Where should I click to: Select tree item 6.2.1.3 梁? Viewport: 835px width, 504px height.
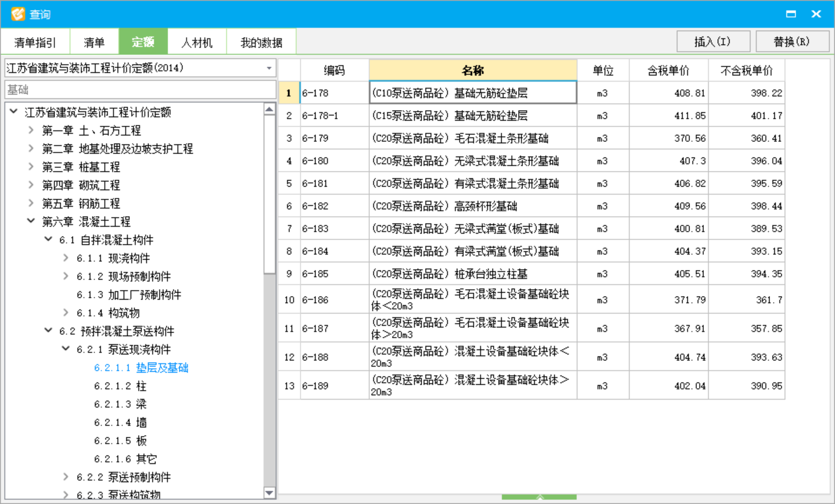point(120,404)
